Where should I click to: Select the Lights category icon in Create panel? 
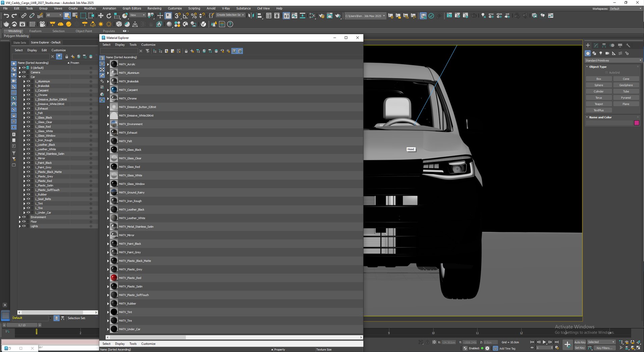pos(601,53)
